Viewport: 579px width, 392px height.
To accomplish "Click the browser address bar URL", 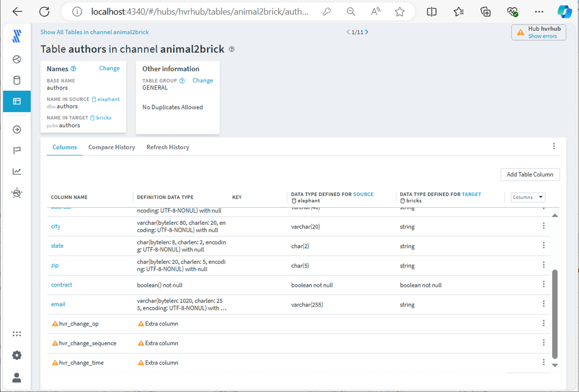I will point(200,12).
